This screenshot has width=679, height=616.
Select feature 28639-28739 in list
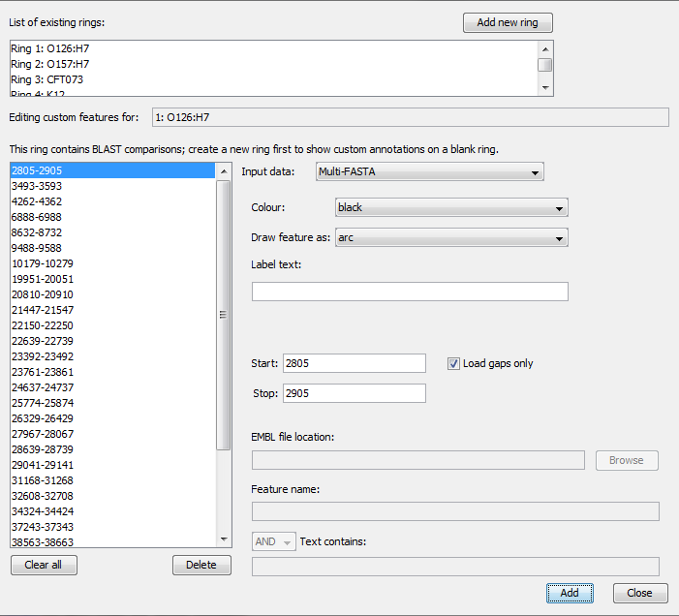112,449
